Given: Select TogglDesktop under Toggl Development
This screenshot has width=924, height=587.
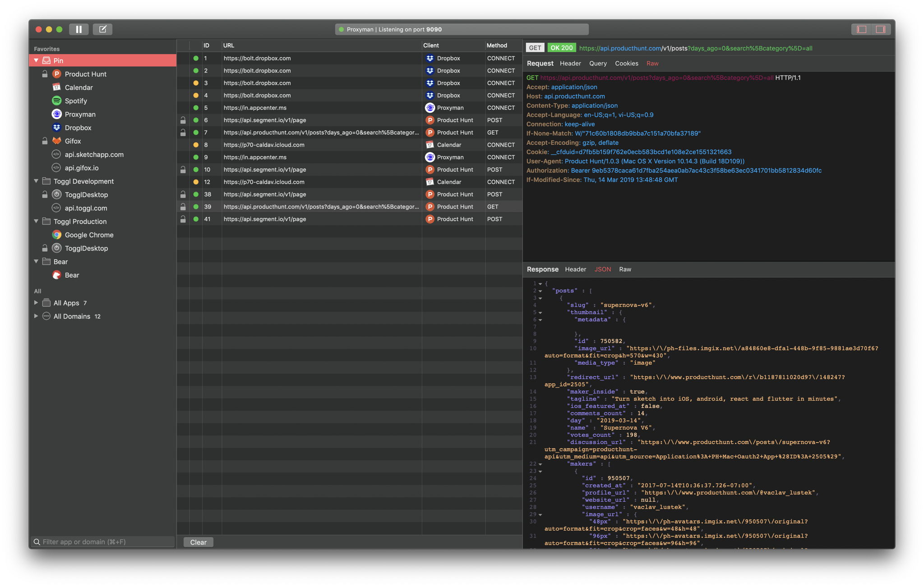Looking at the screenshot, I should 86,195.
